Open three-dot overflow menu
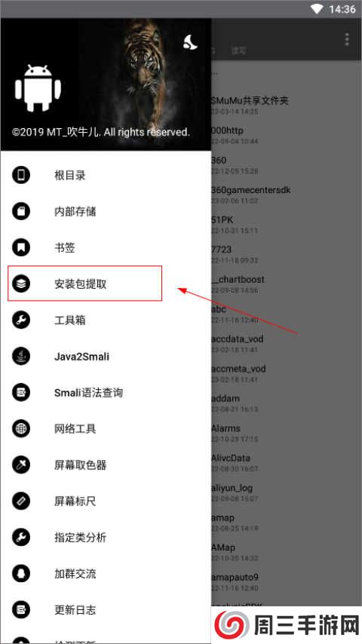The height and width of the screenshot is (644, 362). pos(347,39)
